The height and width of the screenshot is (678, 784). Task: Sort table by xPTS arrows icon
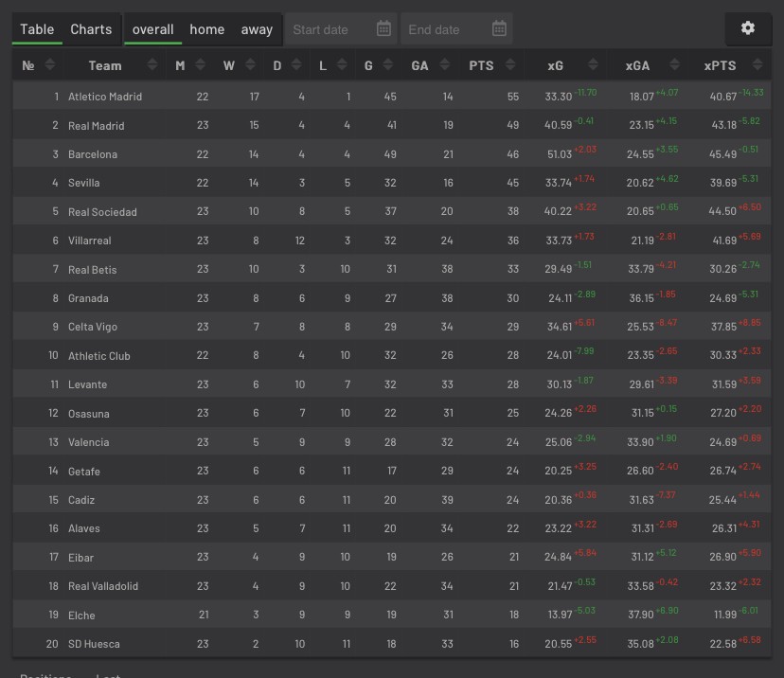point(756,65)
